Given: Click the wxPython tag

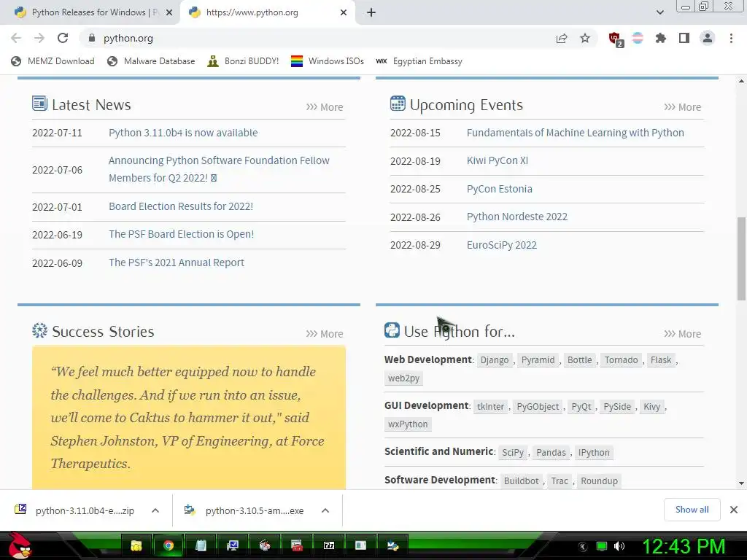Looking at the screenshot, I should 408,424.
